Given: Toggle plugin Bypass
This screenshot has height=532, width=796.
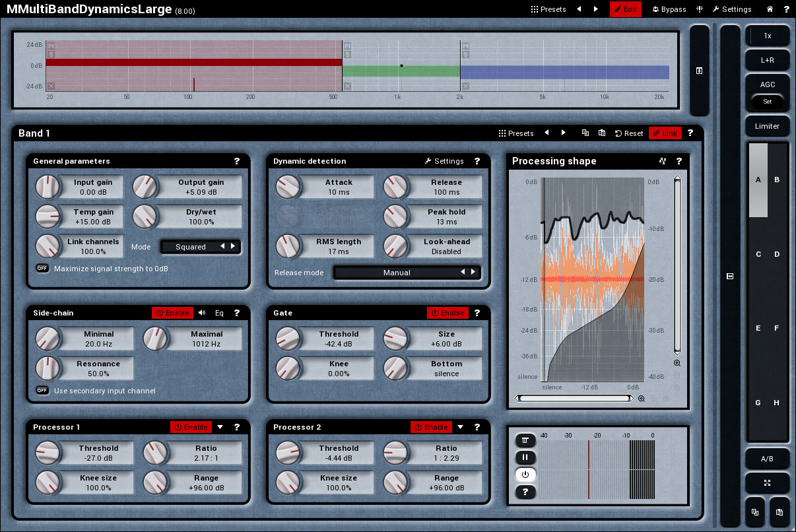Looking at the screenshot, I should coord(669,9).
